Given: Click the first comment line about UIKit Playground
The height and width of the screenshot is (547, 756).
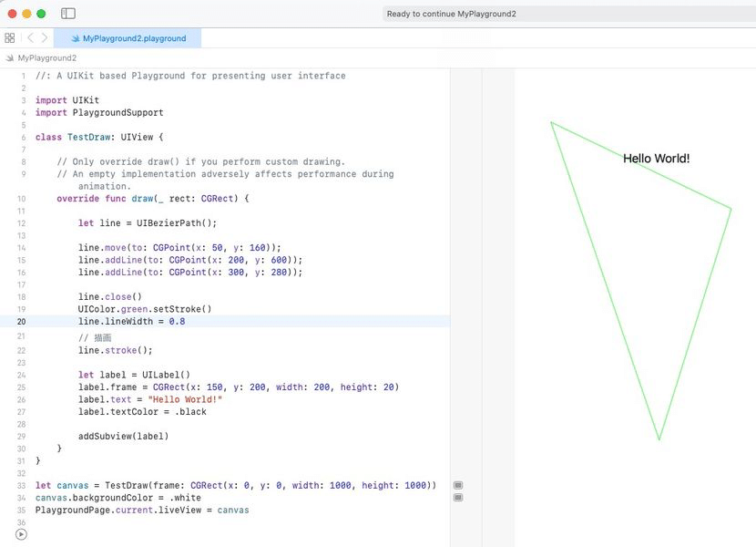Looking at the screenshot, I should (x=190, y=76).
